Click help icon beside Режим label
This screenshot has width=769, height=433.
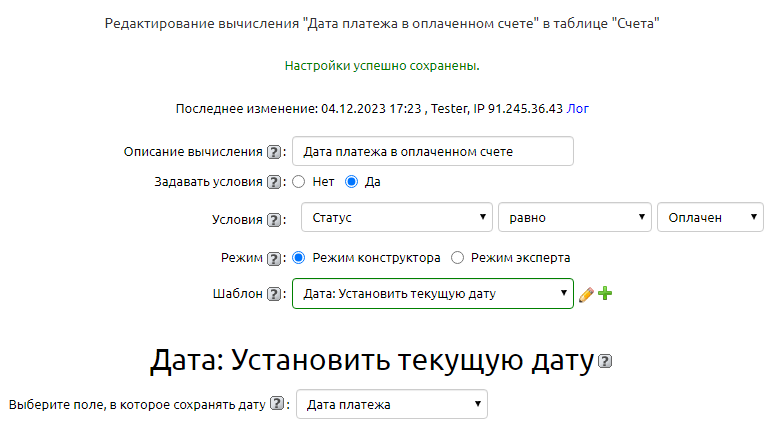click(274, 257)
